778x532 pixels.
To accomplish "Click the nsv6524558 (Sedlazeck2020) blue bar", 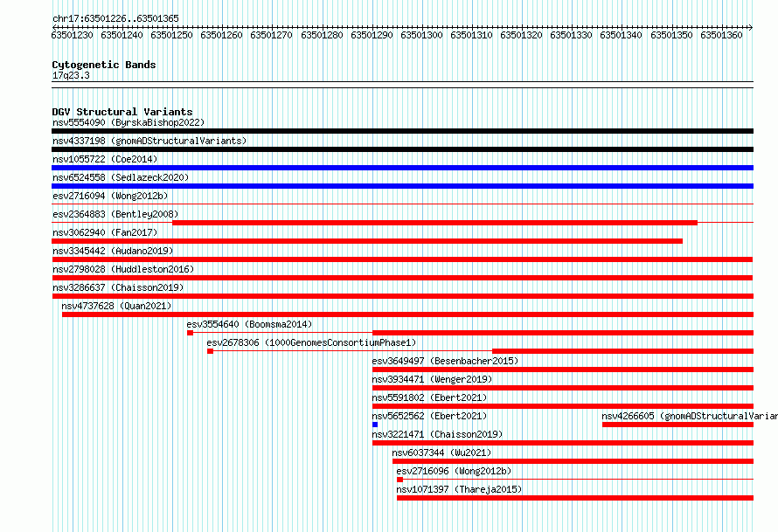I will click(402, 186).
